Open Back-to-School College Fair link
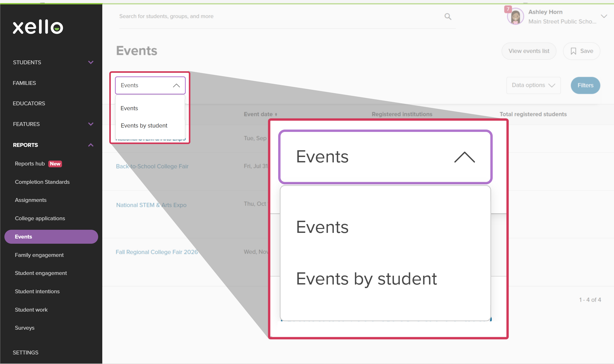614x364 pixels. pos(152,166)
